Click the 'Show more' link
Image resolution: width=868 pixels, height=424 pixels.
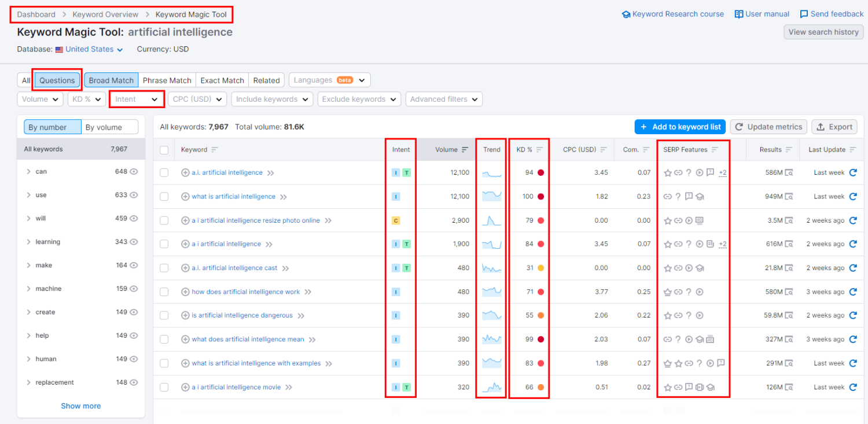pyautogui.click(x=80, y=406)
